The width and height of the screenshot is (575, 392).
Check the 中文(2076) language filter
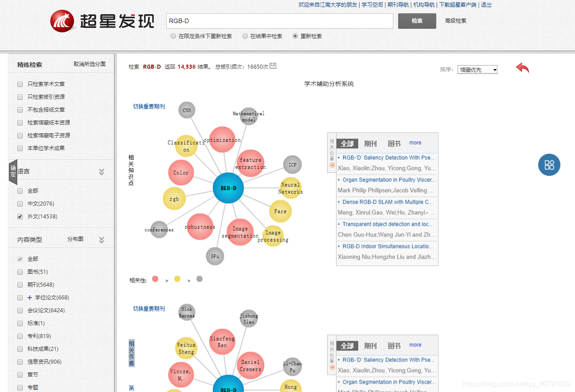tap(20, 204)
